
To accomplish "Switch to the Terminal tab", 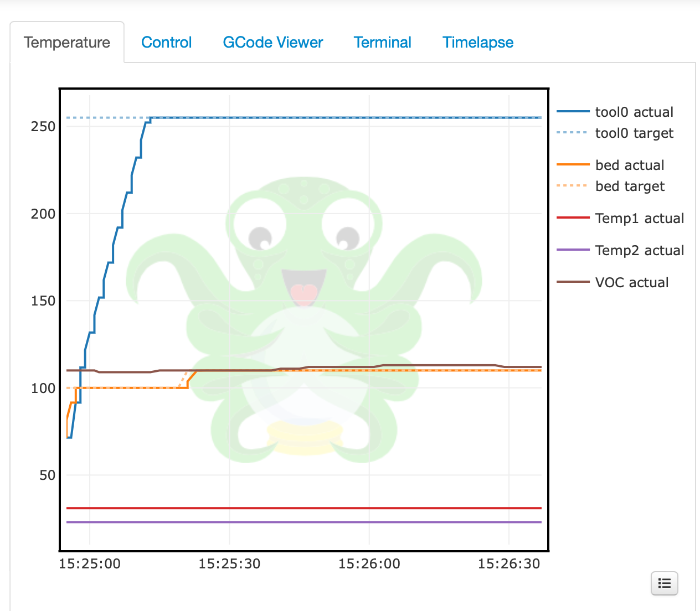I will [x=383, y=43].
